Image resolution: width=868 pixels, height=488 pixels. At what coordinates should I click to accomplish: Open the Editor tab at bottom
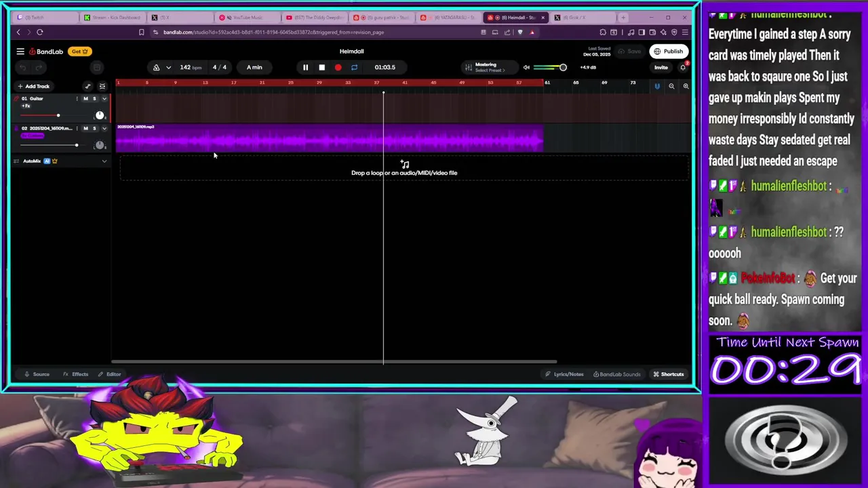point(109,374)
